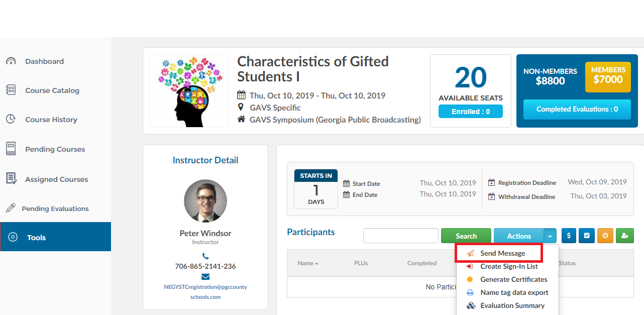Click the blue Enrolled count badge
Image resolution: width=644 pixels, height=315 pixels.
(x=470, y=112)
